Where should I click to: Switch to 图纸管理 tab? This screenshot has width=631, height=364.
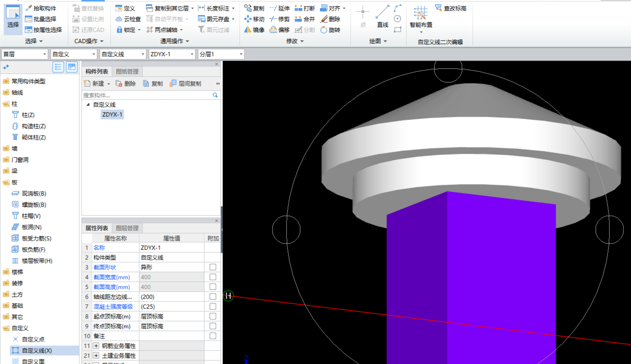(x=127, y=71)
